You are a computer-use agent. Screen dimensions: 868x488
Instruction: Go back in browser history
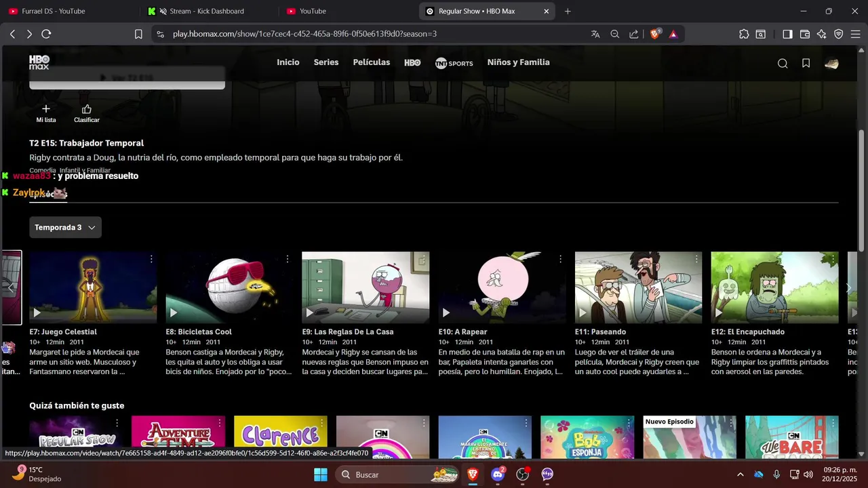click(12, 34)
